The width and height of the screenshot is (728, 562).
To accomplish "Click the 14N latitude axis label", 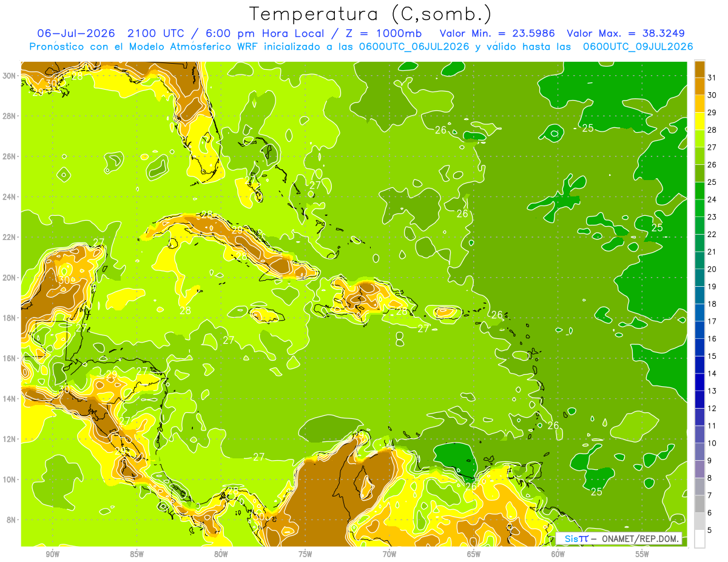I will pyautogui.click(x=8, y=399).
